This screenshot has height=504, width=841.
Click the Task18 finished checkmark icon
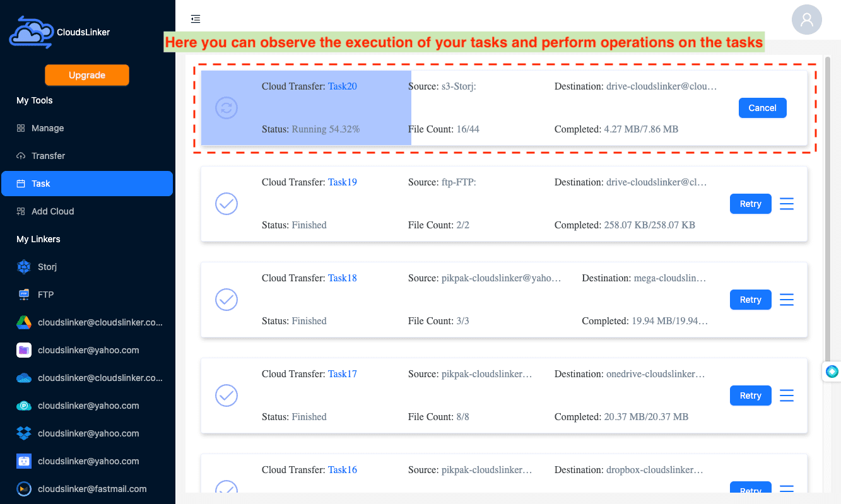pyautogui.click(x=226, y=300)
